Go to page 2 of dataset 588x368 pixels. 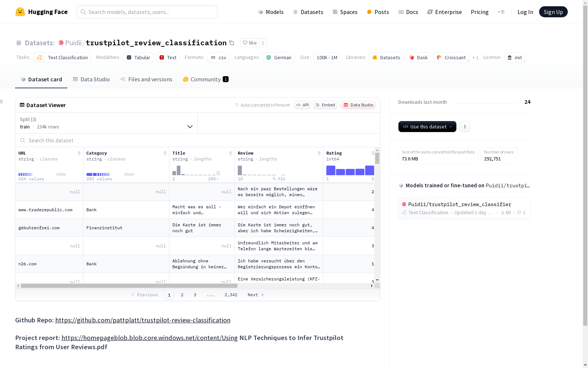click(182, 295)
